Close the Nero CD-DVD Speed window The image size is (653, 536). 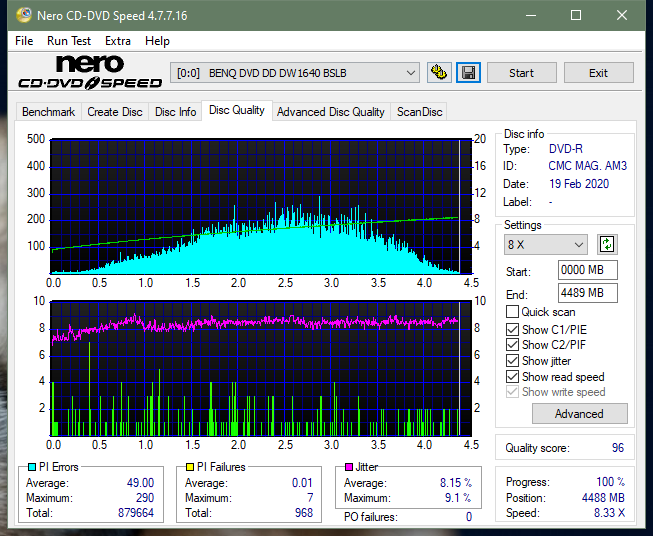pos(622,15)
